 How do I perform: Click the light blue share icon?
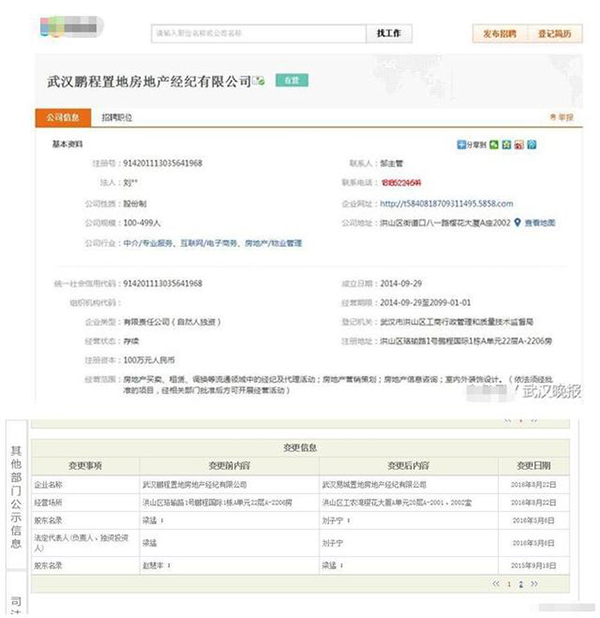click(x=532, y=145)
